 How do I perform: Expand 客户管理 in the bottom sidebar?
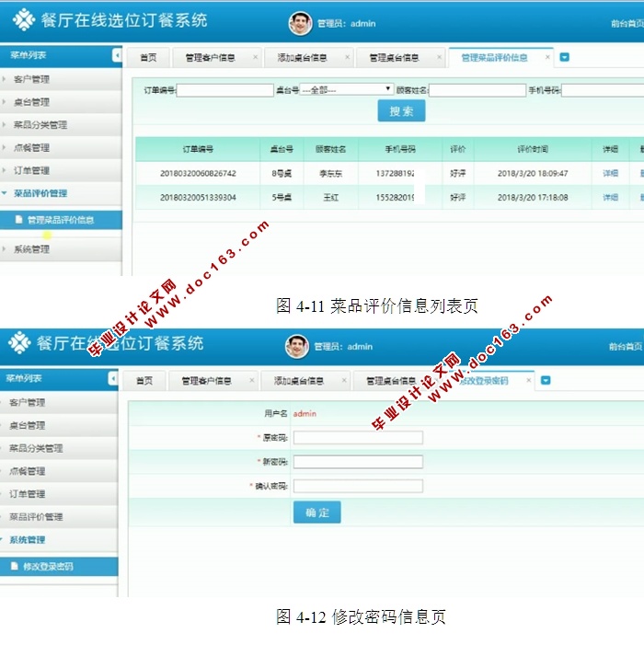(59, 402)
